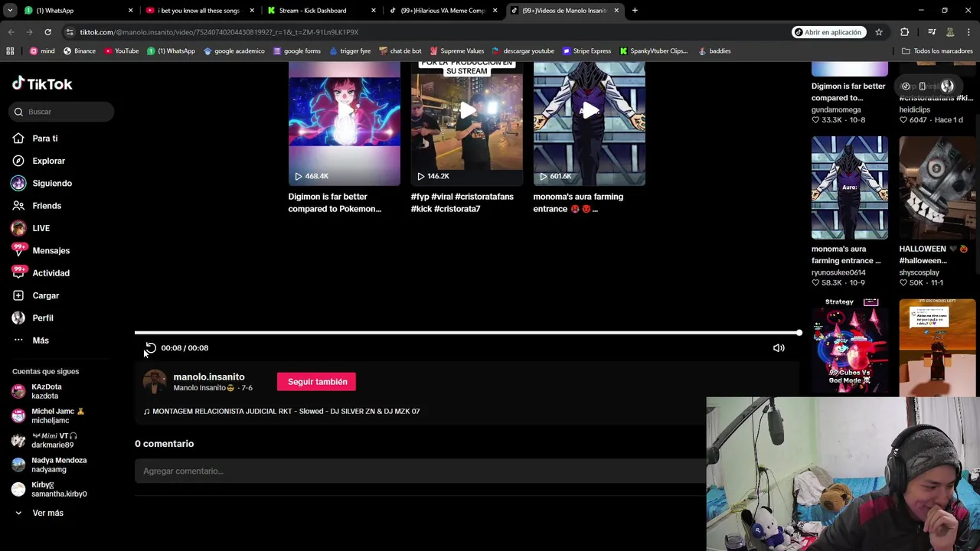Viewport: 980px width, 551px height.
Task: Open samantha.kirby0 followed account
Action: tap(49, 489)
